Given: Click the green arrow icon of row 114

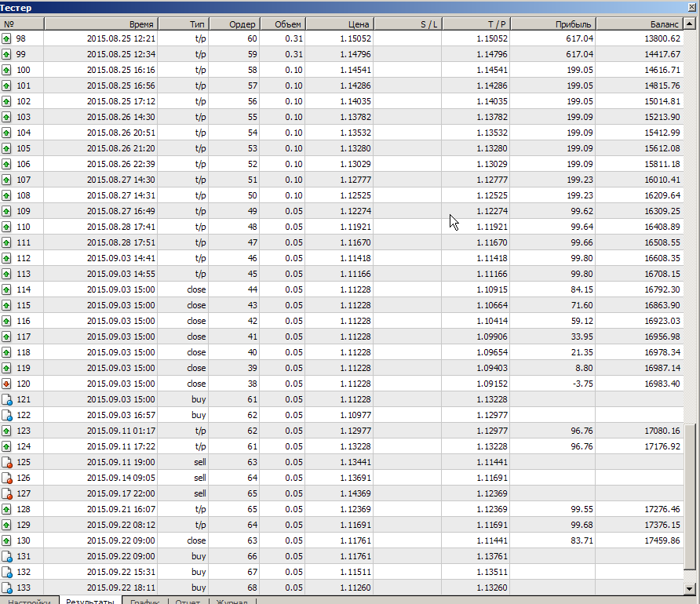Looking at the screenshot, I should [6, 290].
